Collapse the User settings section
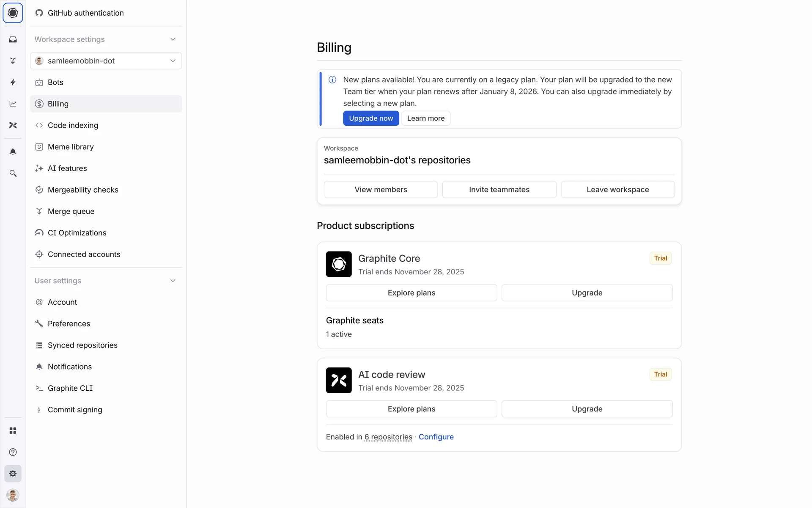Viewport: 812px width, 508px height. tap(173, 281)
